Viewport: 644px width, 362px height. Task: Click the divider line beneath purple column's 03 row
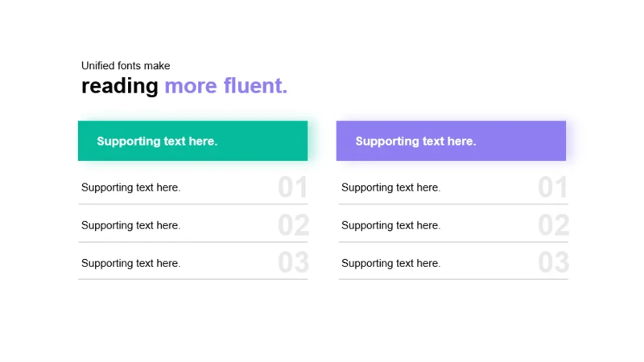(453, 279)
